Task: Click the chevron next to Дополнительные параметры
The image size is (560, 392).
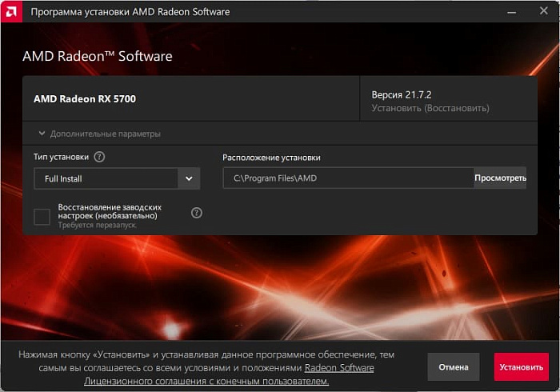Action: click(x=42, y=134)
